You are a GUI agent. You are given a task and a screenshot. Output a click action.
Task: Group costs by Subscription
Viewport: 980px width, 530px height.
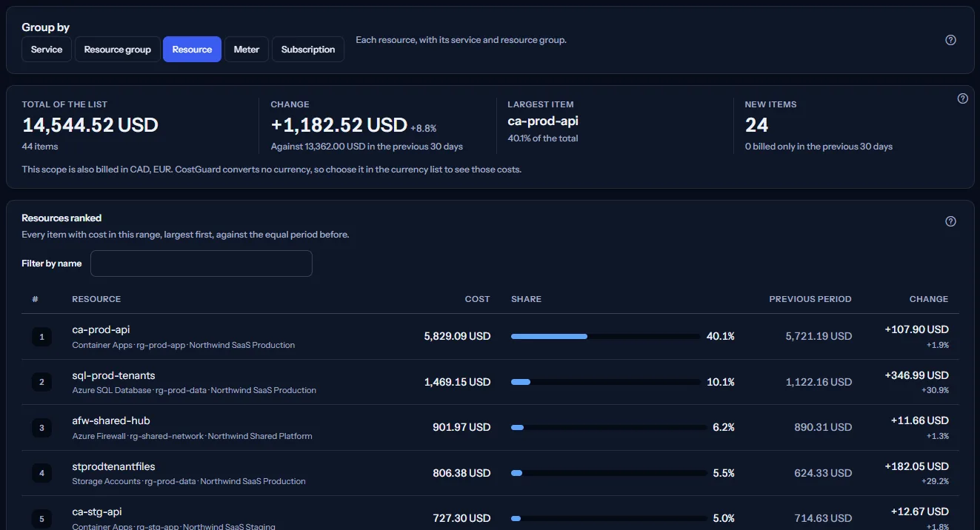[x=308, y=50]
